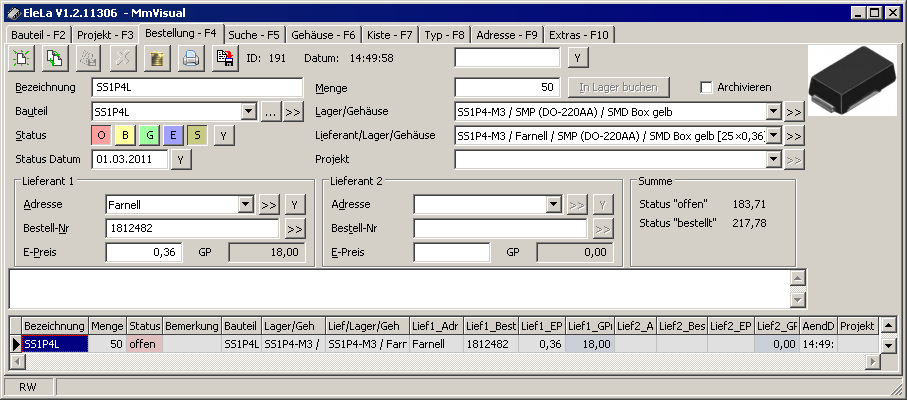The image size is (907, 400).
Task: Sort table by Lief1_EP column header
Action: point(542,327)
